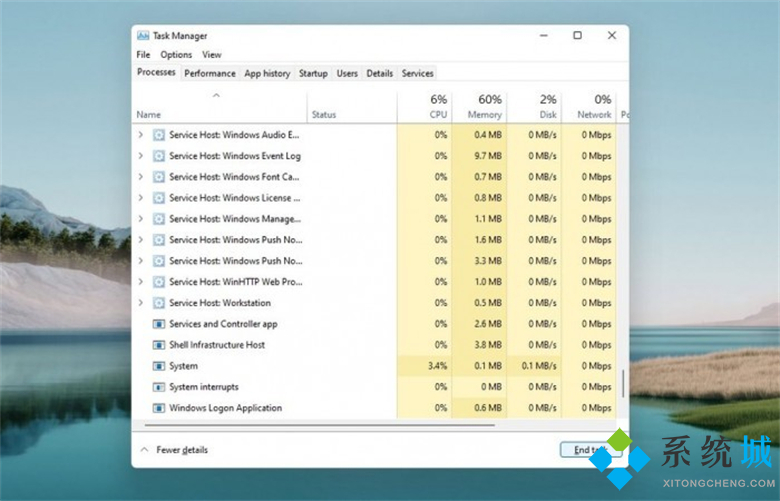
Task: Select System interrupts process row
Action: click(x=374, y=387)
